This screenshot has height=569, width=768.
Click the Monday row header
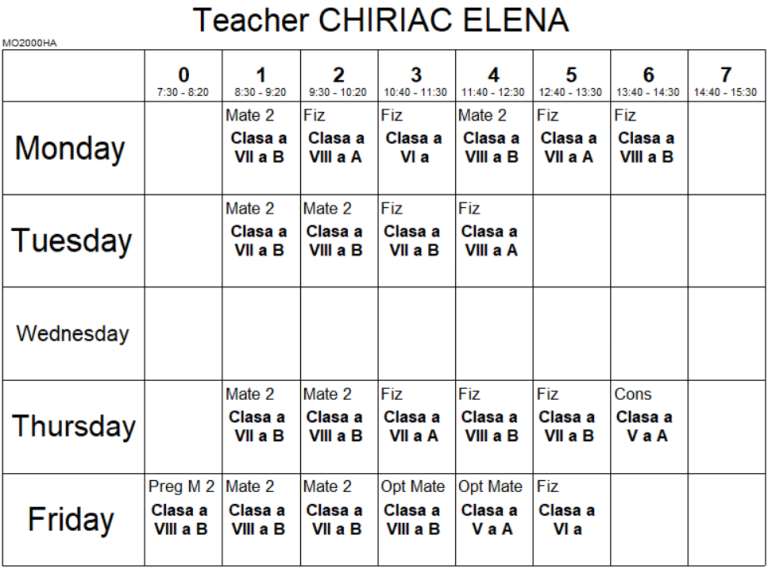pyautogui.click(x=71, y=148)
